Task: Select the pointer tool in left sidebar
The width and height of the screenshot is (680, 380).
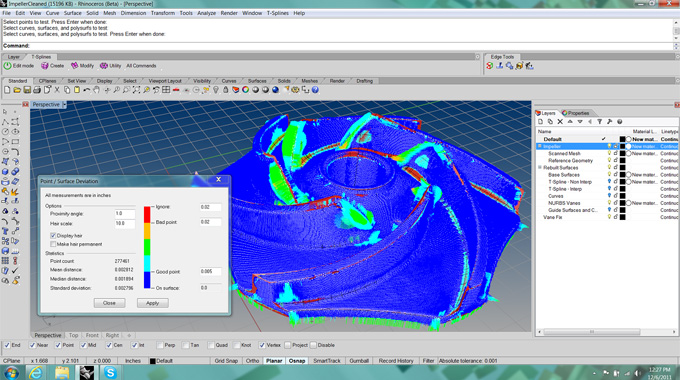Action: [x=5, y=112]
